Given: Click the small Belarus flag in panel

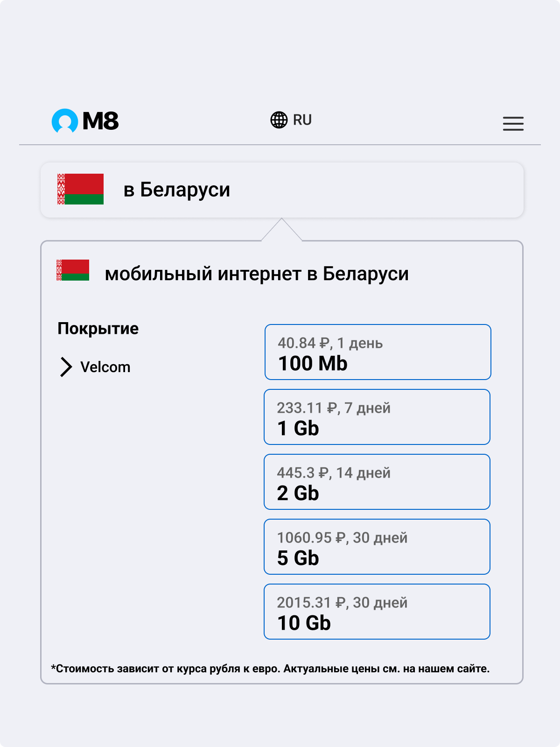Looking at the screenshot, I should pyautogui.click(x=73, y=270).
